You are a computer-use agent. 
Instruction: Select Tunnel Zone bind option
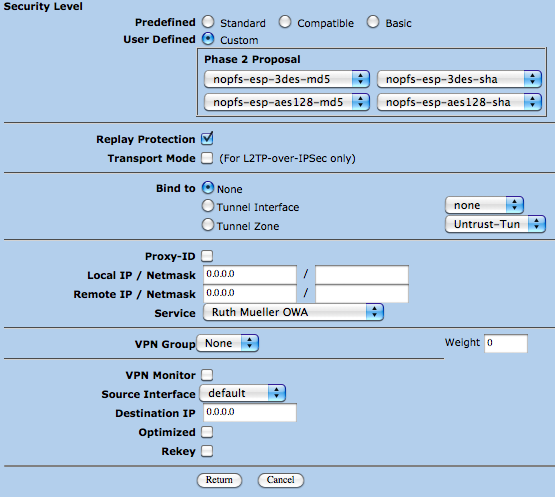[208, 225]
